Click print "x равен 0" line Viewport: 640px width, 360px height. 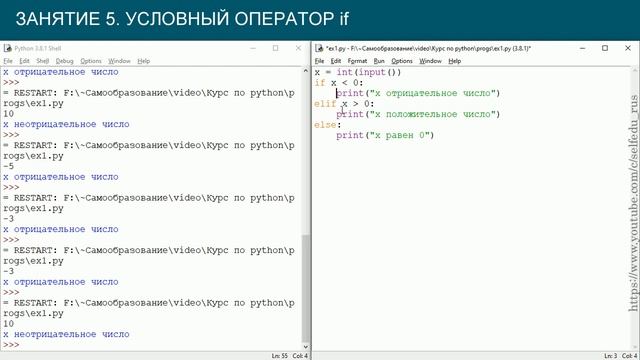pos(385,136)
